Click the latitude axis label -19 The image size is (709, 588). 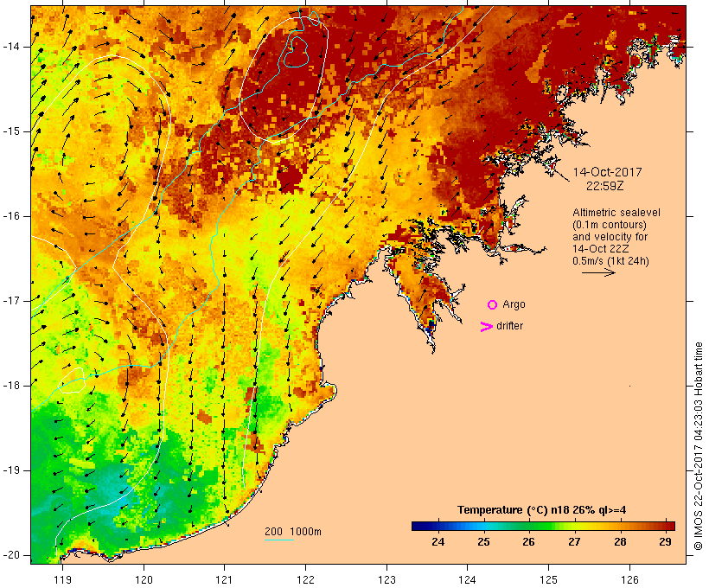11,470
